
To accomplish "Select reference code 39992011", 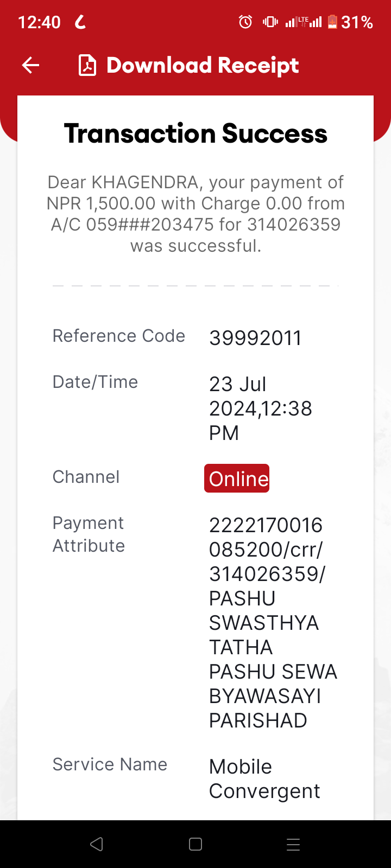I will point(255,338).
